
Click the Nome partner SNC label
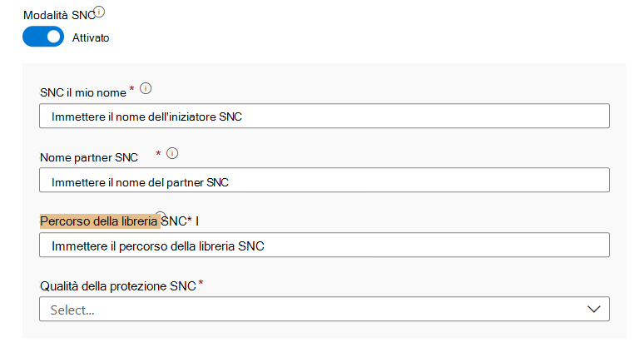point(89,156)
